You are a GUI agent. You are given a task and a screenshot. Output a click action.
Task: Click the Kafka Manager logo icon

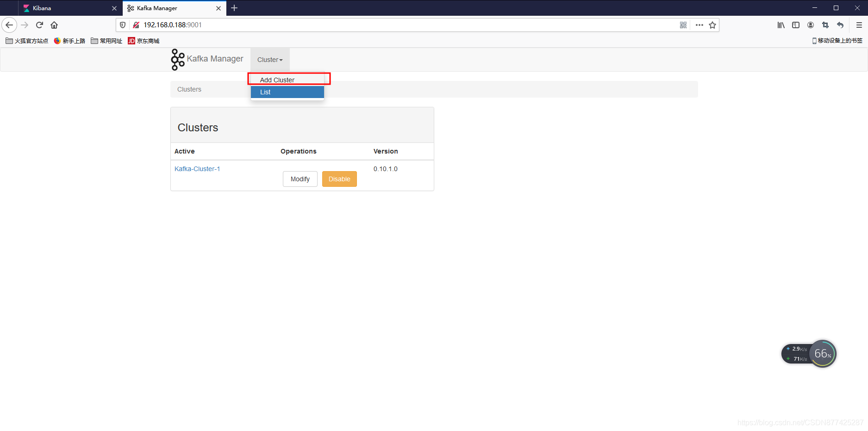coord(178,60)
